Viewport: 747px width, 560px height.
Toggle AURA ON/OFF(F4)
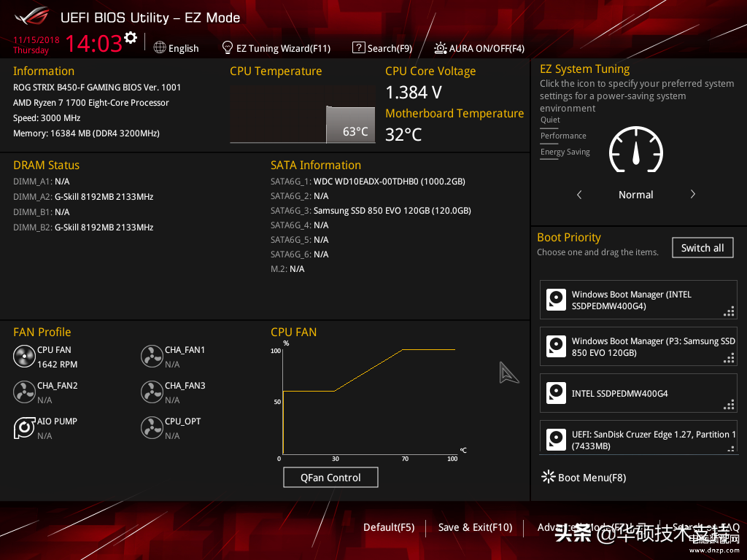tap(487, 48)
